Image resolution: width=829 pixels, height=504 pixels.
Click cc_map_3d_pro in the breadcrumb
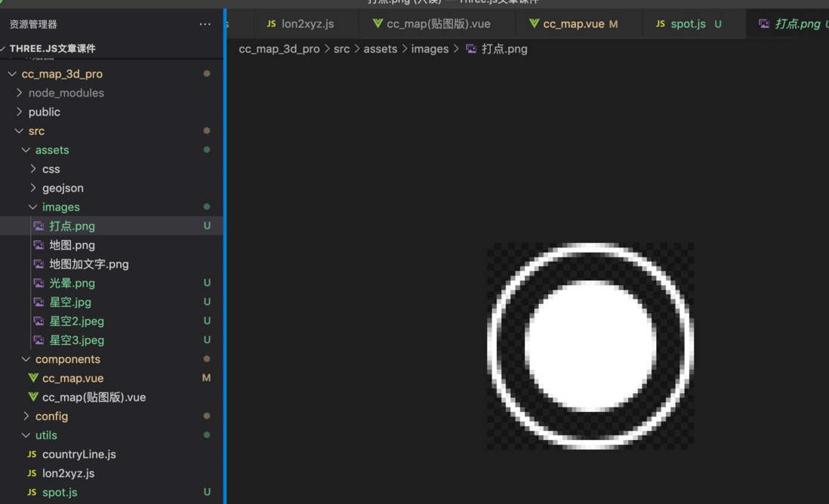[279, 49]
